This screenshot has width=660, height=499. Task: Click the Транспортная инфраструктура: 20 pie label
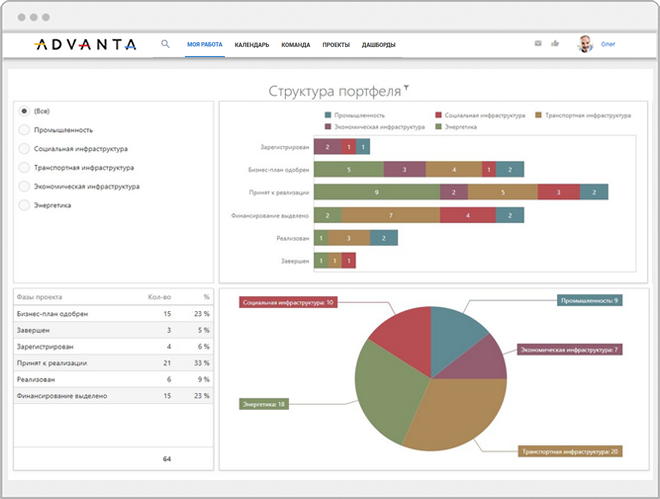(x=569, y=452)
